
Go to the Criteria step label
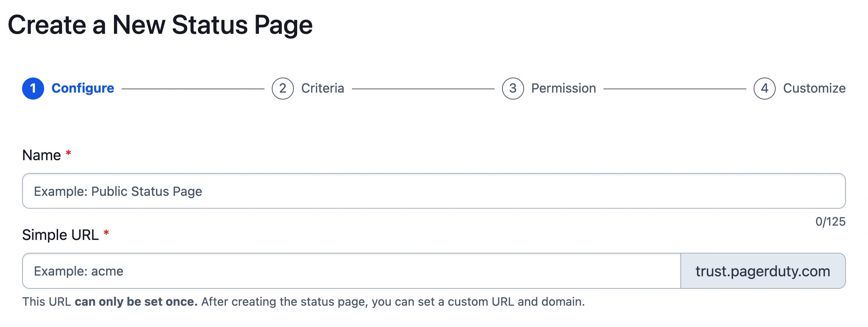pos(323,89)
